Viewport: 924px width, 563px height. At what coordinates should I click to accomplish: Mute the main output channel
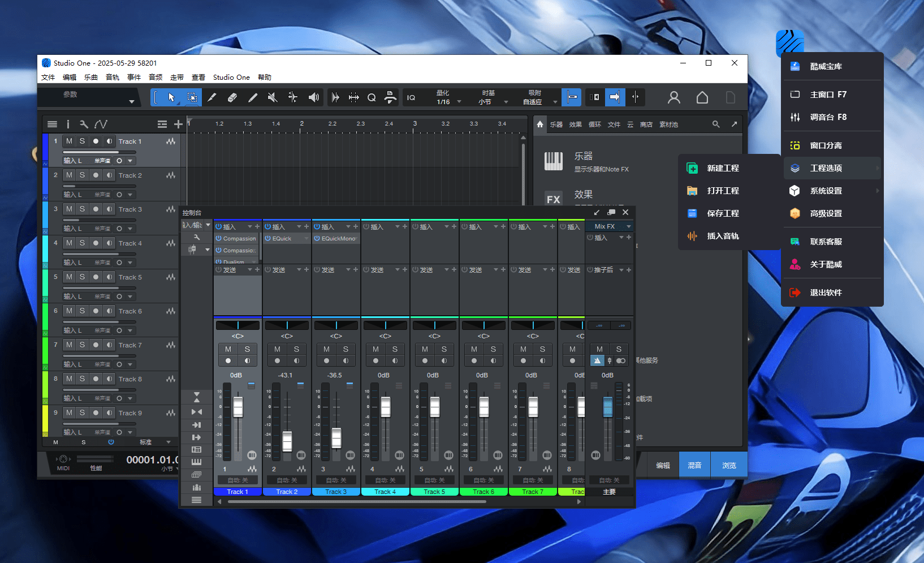[600, 349]
